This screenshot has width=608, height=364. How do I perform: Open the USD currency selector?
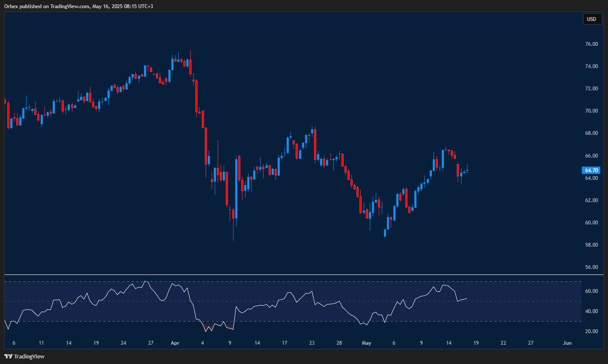(591, 19)
